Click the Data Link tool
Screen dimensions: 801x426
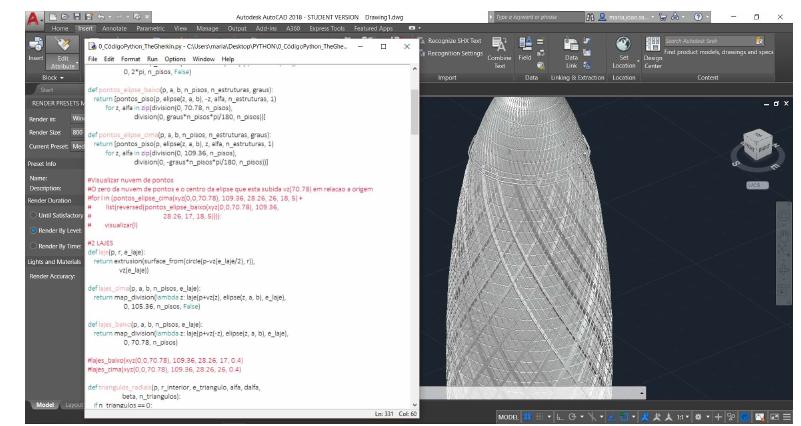[x=571, y=53]
